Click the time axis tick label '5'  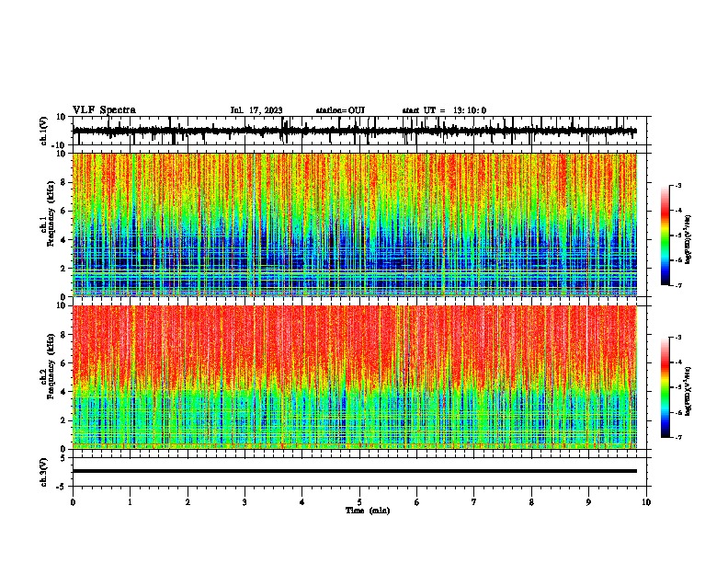point(359,502)
